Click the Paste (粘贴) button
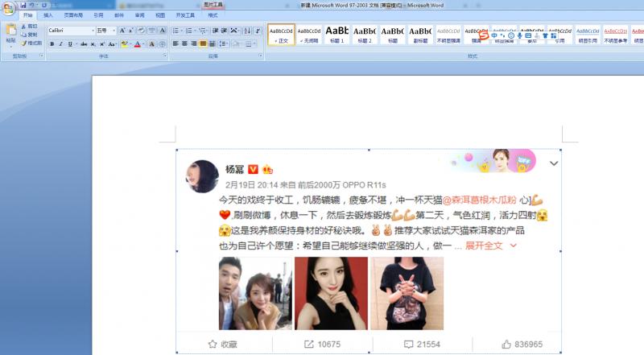 tap(10, 34)
